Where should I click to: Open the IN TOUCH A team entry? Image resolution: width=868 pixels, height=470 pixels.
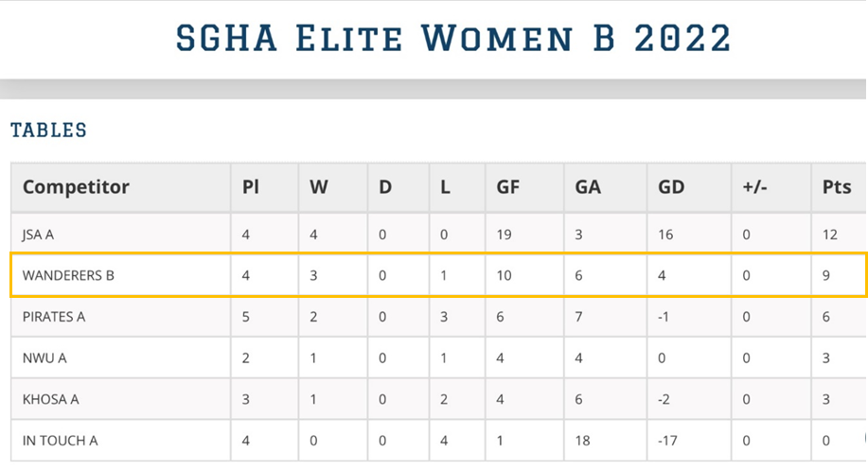(60, 441)
